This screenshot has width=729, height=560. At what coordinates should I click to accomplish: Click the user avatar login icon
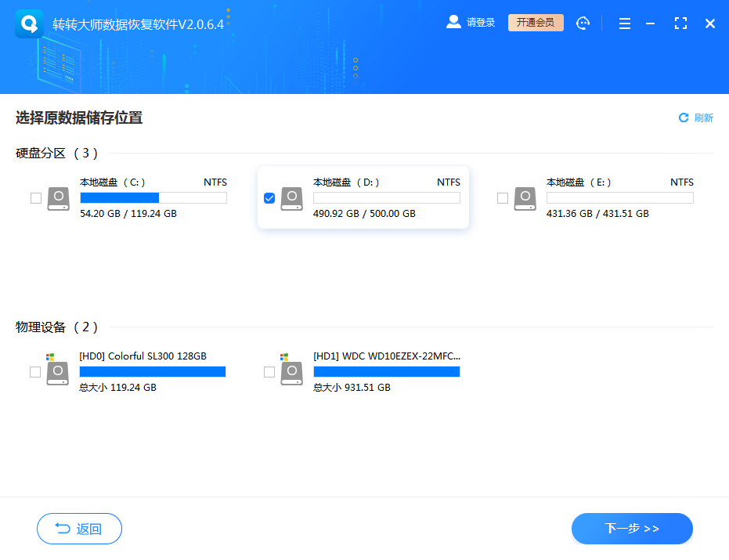(x=453, y=23)
